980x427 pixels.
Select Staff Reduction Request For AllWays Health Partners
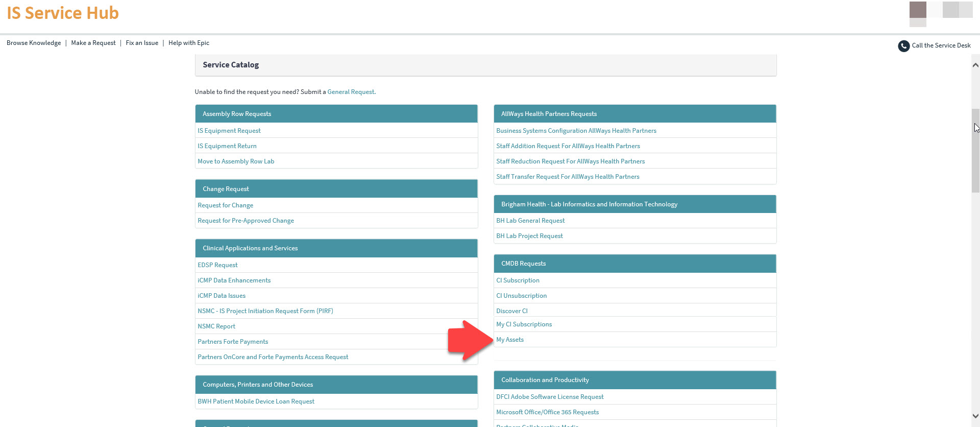tap(571, 161)
